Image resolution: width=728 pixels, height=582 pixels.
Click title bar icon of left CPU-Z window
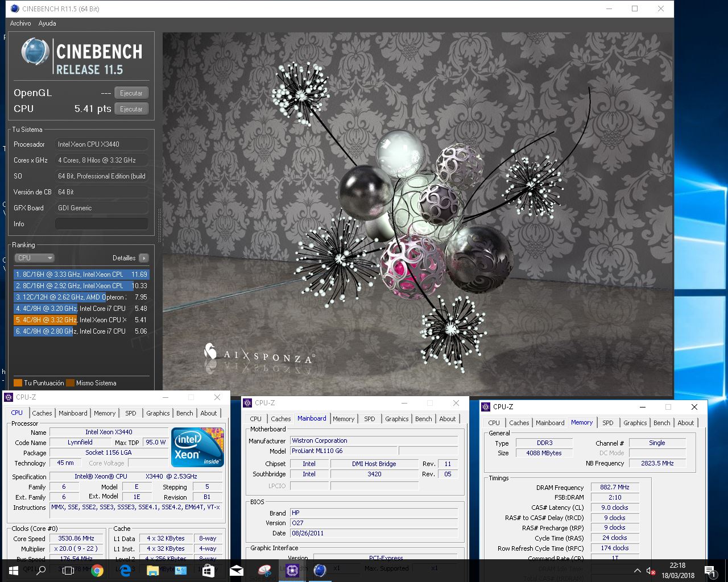click(9, 397)
